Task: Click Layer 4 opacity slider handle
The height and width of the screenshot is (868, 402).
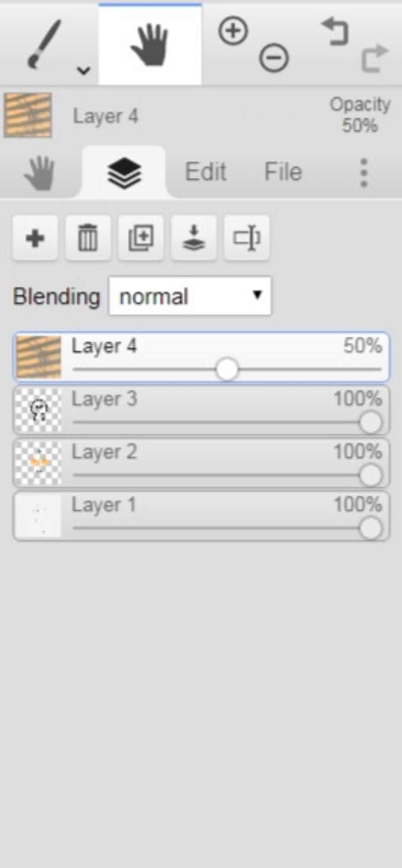Action: pos(227,369)
